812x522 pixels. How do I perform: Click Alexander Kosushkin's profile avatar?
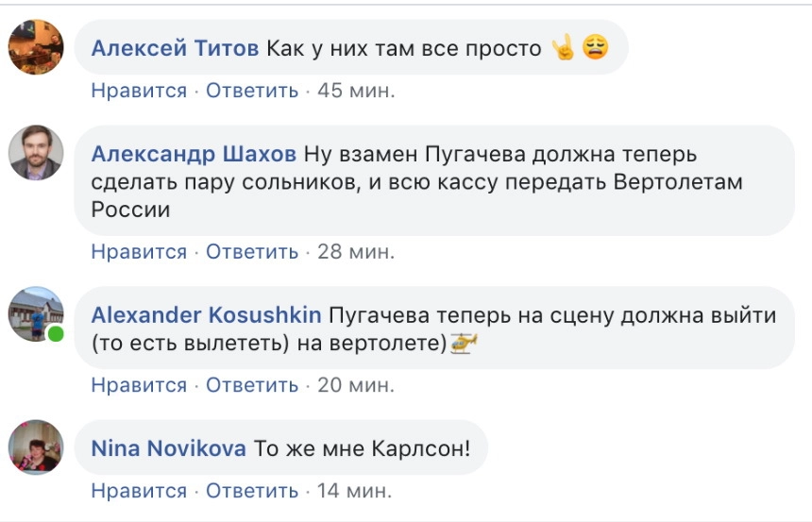[x=36, y=313]
